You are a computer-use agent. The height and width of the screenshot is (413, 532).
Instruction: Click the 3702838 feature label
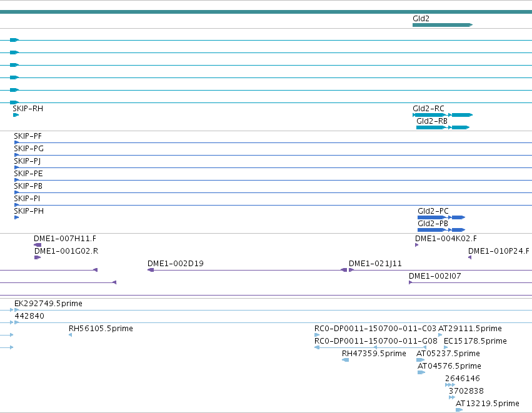[466, 391]
